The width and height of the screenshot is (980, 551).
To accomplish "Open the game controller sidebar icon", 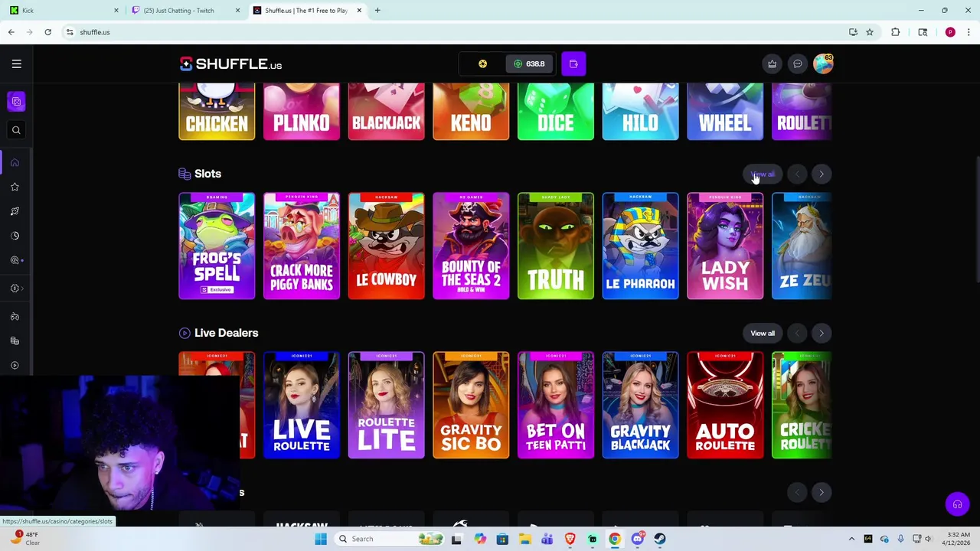I will [15, 316].
